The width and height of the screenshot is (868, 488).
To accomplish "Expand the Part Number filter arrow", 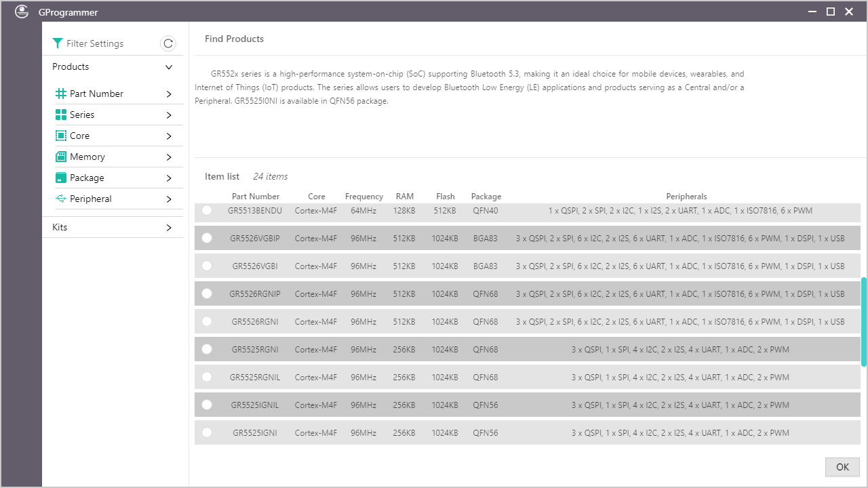I will [169, 94].
